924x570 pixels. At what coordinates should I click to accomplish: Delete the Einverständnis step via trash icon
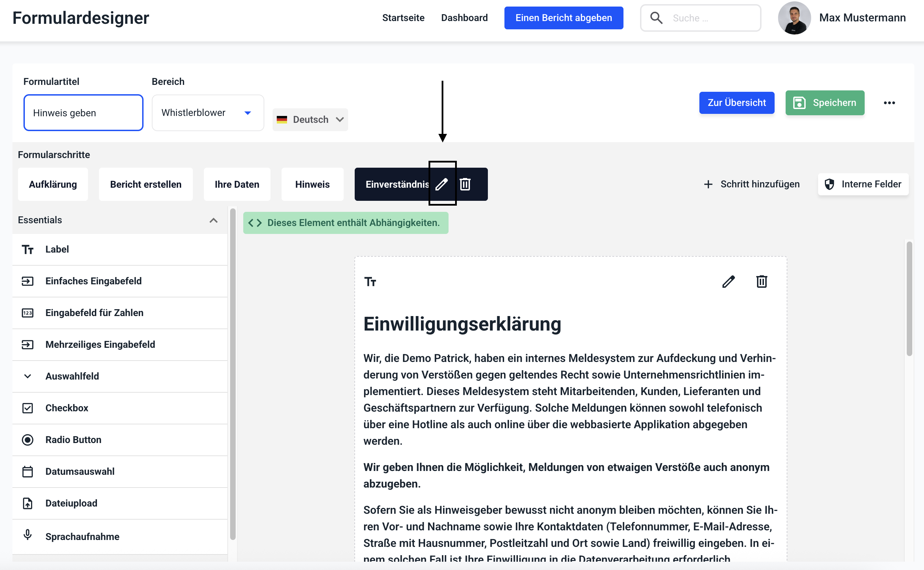point(465,184)
